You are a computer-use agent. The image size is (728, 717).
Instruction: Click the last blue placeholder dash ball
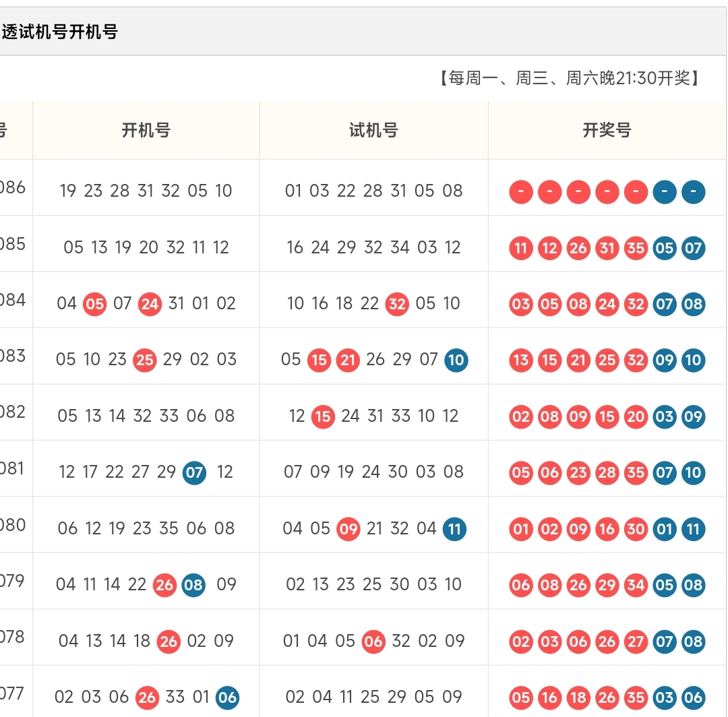[x=693, y=191]
